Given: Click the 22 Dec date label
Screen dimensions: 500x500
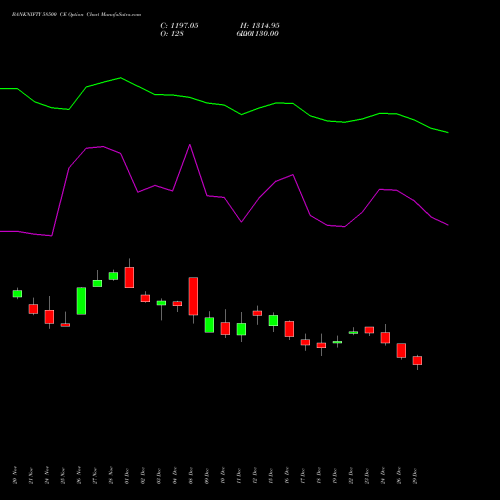Looking at the screenshot, I should [351, 475].
